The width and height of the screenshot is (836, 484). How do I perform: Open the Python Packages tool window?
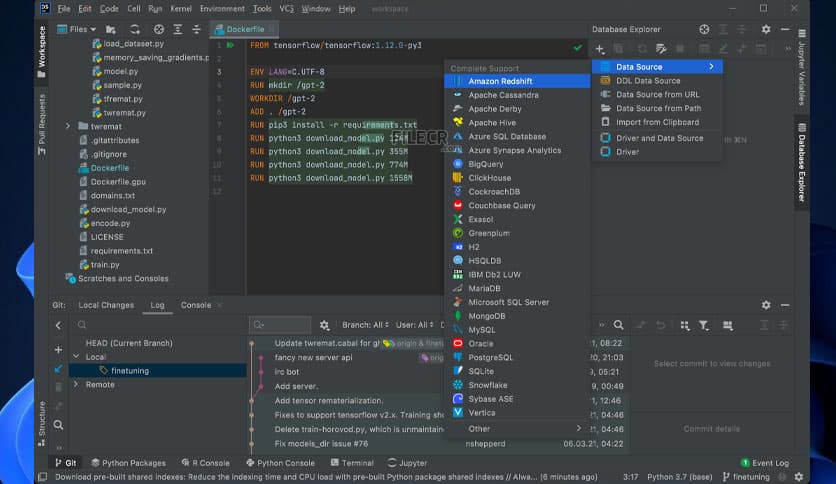click(128, 463)
